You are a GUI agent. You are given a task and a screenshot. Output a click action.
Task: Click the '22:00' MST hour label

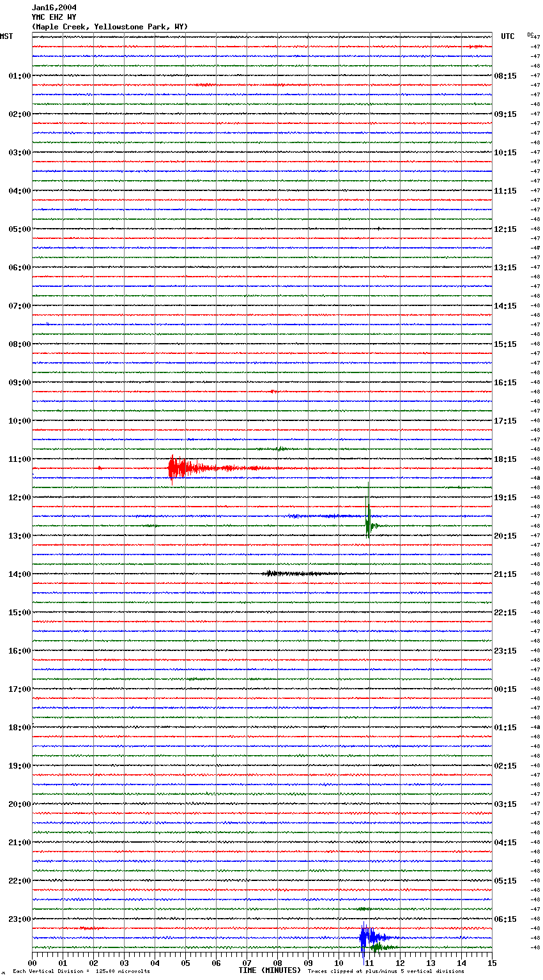(x=19, y=881)
